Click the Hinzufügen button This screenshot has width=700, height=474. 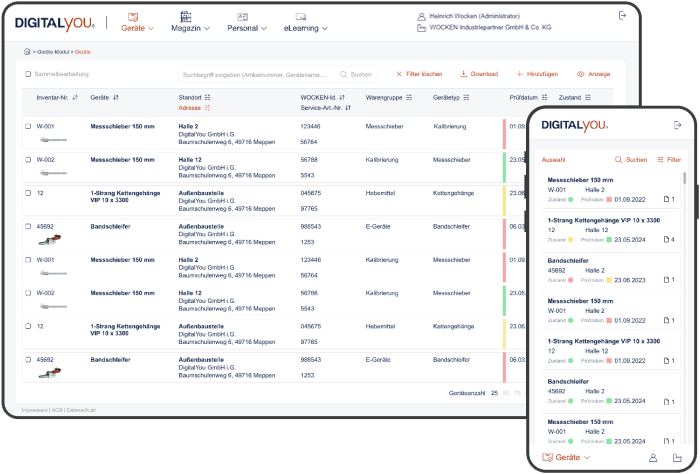click(x=536, y=74)
